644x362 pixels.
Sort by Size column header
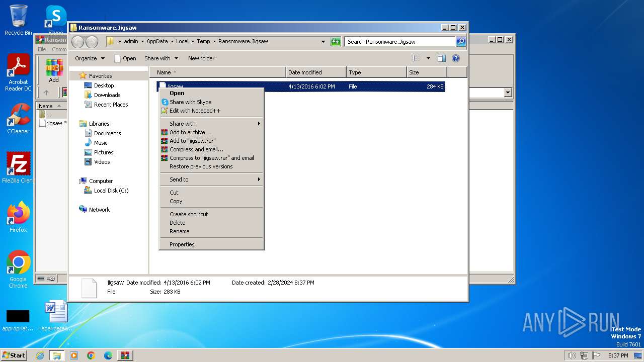[x=427, y=72]
